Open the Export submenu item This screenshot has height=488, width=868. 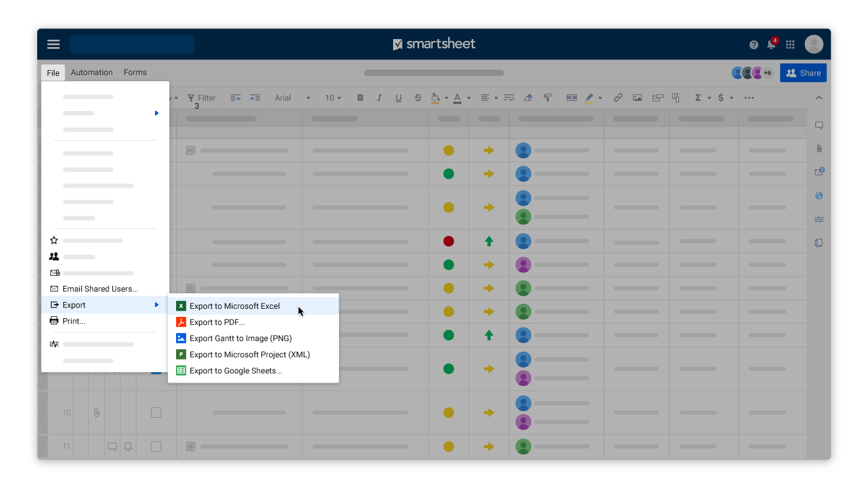click(x=105, y=304)
